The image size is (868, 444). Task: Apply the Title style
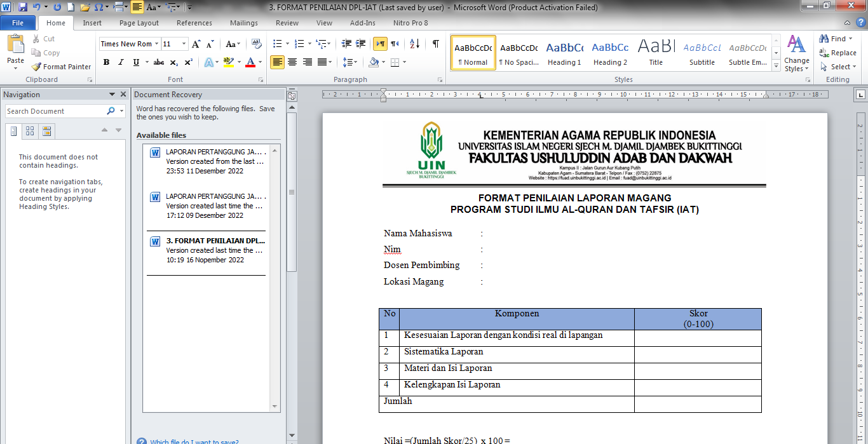pos(656,52)
